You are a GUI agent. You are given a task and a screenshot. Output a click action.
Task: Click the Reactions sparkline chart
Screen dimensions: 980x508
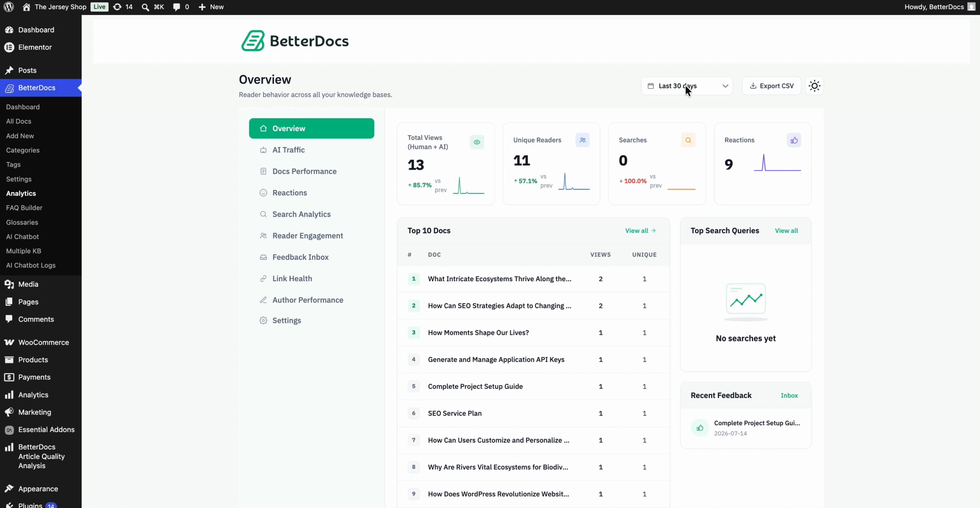pyautogui.click(x=777, y=162)
